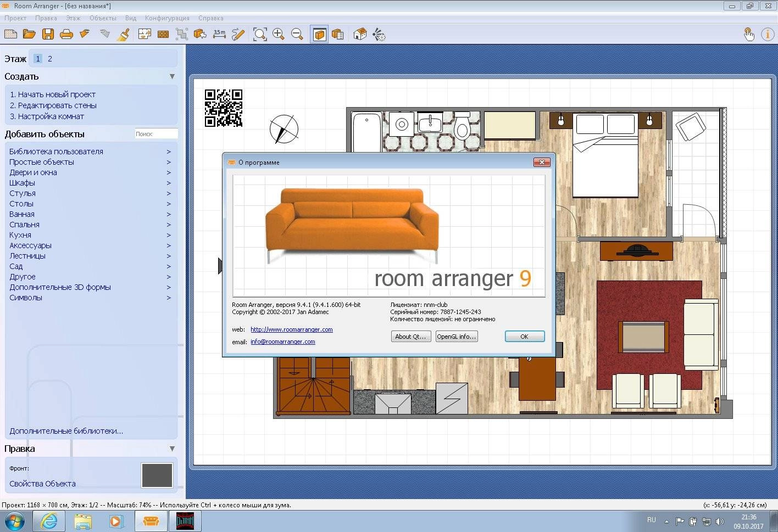Select the pencil draw tool

pos(238,34)
